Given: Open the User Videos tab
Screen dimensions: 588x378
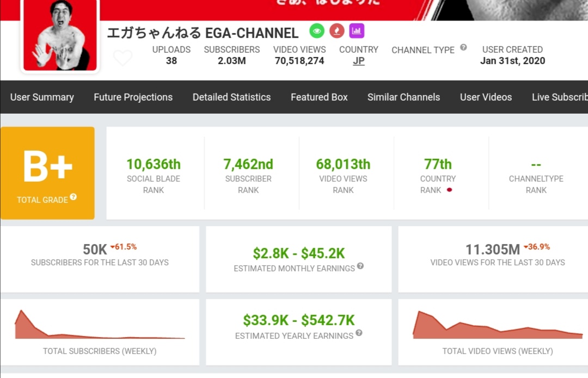Looking at the screenshot, I should coord(486,97).
